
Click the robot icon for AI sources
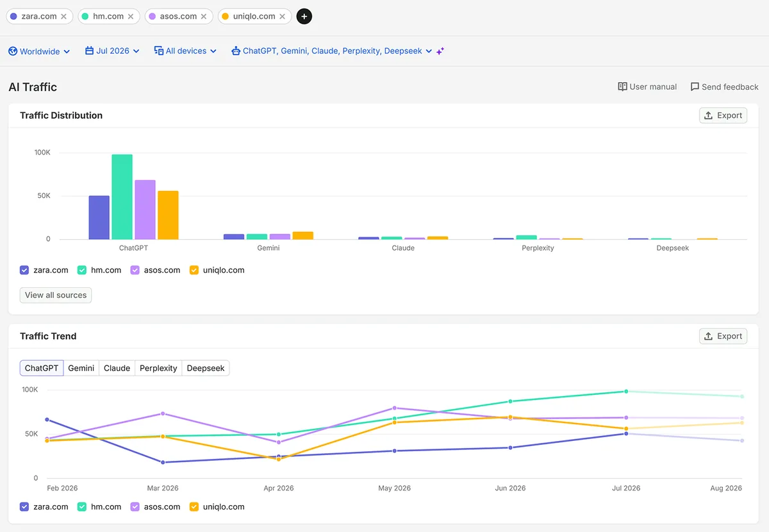236,51
